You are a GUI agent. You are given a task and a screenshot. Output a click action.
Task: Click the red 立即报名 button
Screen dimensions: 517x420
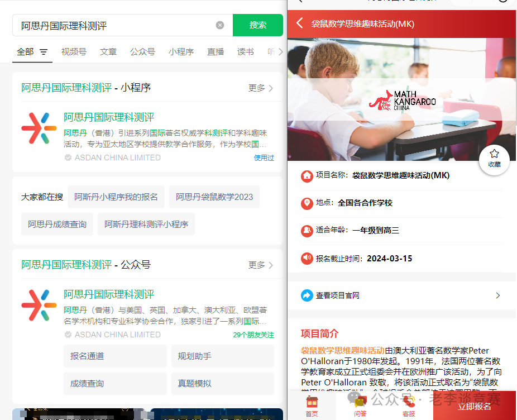click(475, 406)
